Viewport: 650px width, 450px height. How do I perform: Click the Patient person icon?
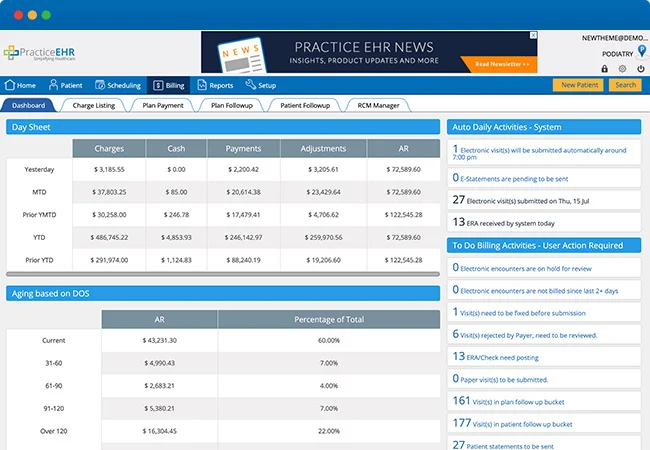pos(53,85)
